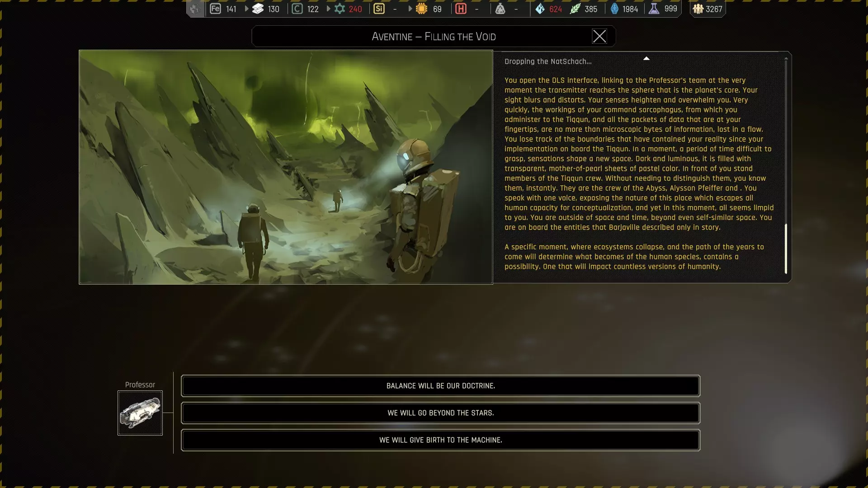
Task: Expand the carbon to components conversion arrow
Action: [x=329, y=9]
